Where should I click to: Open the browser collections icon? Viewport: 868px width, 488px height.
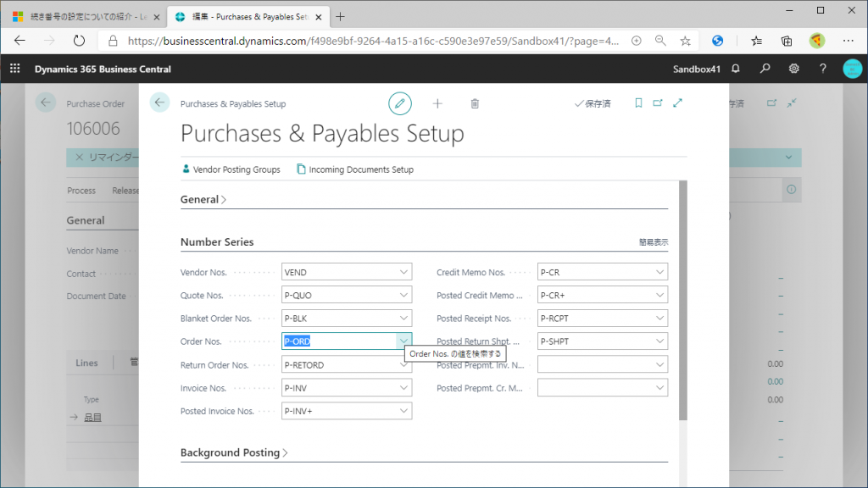pos(786,41)
